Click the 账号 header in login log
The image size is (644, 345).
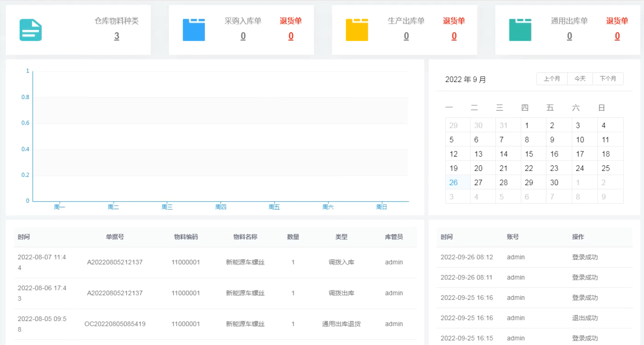(513, 237)
